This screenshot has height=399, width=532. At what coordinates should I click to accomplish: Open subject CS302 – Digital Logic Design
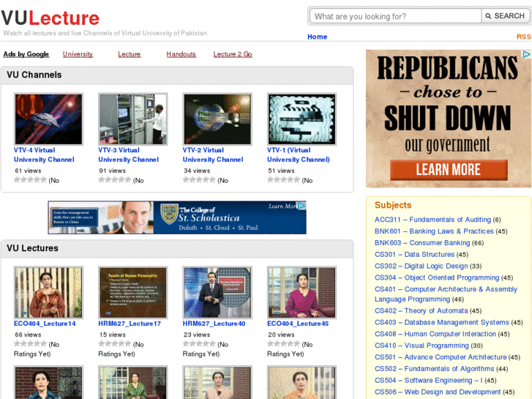coord(421,266)
